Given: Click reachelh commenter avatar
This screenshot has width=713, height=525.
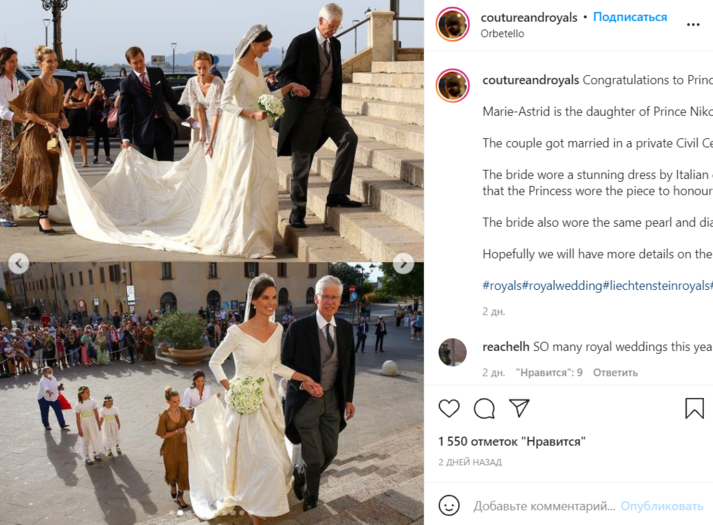Looking at the screenshot, I should (x=452, y=352).
